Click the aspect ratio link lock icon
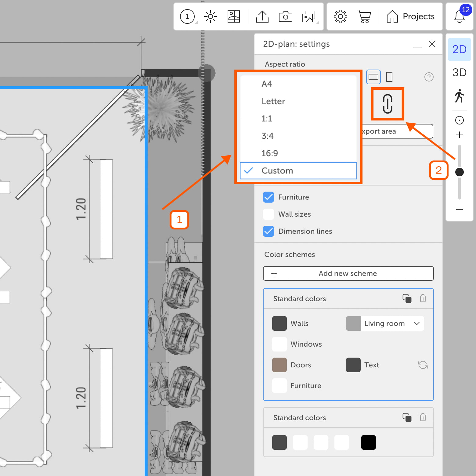This screenshot has width=476, height=476. click(x=388, y=104)
